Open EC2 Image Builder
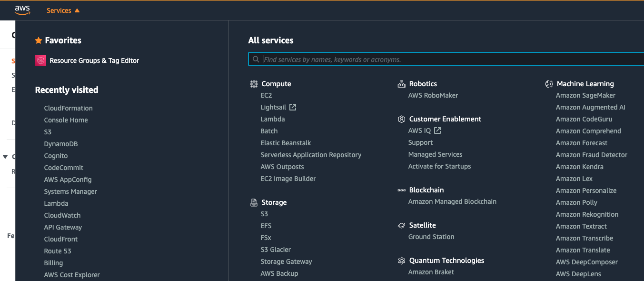Viewport: 644px width, 281px height. [x=288, y=179]
